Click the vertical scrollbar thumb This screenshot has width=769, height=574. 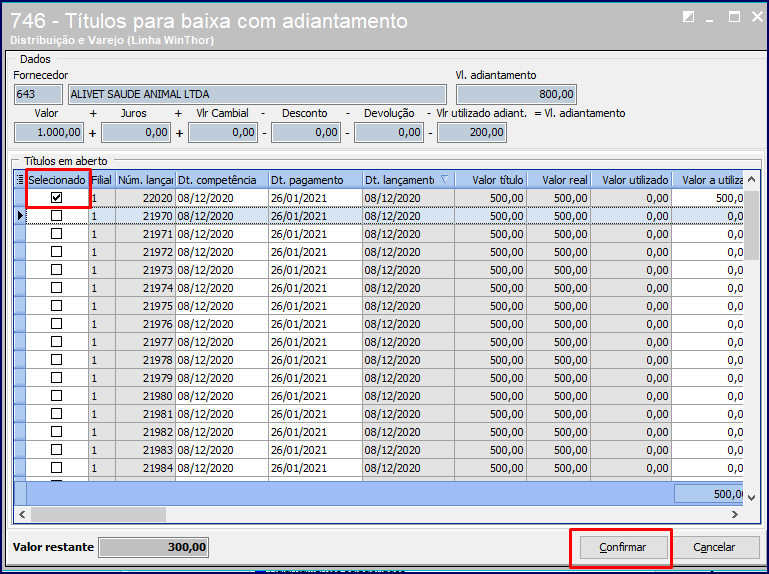pos(752,224)
